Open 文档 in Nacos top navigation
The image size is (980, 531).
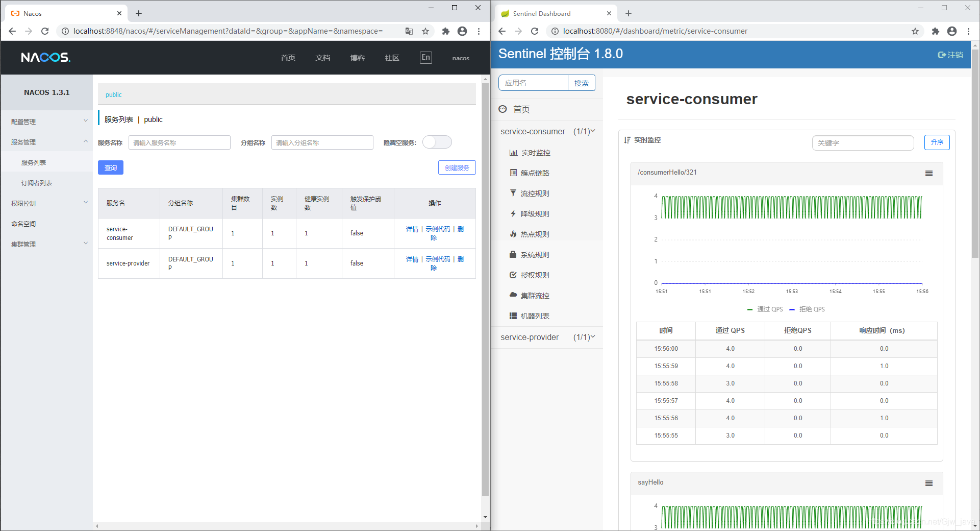click(x=323, y=58)
